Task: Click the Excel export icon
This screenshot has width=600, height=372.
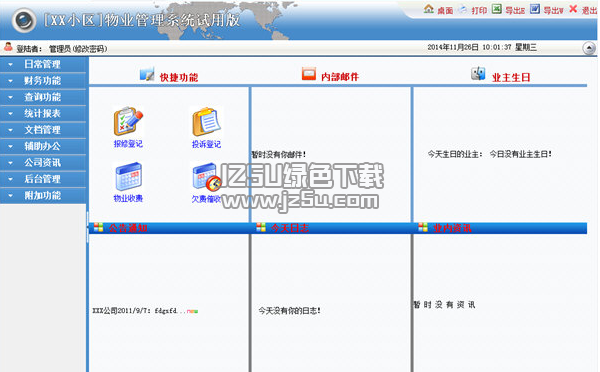Action: pos(497,8)
